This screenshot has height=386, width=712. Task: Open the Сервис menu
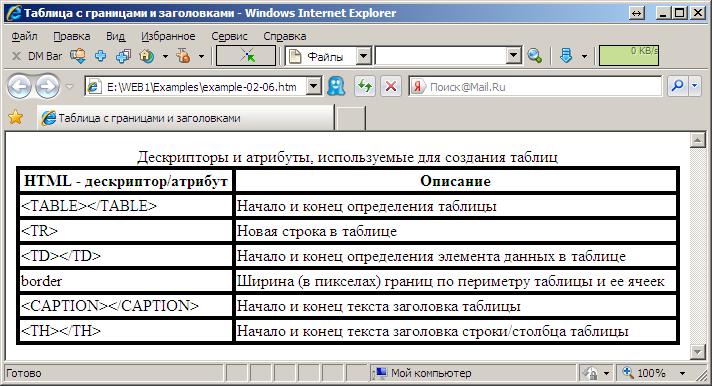point(229,36)
